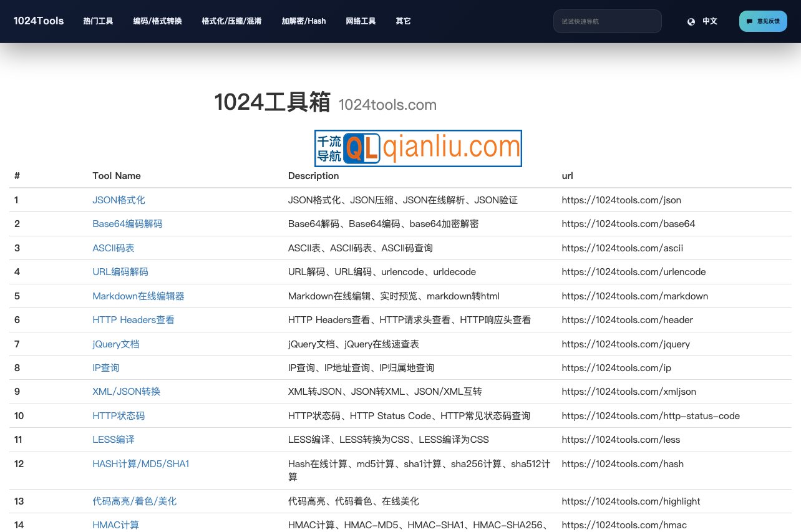Open the 编码/格式转换 menu
Viewport: 801px width, 532px height.
coord(156,21)
